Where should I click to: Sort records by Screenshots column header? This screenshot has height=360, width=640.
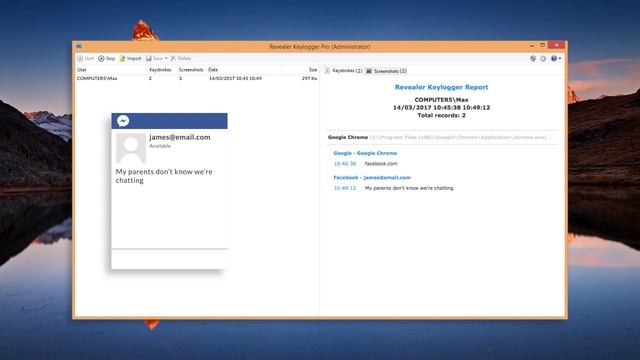(191, 70)
